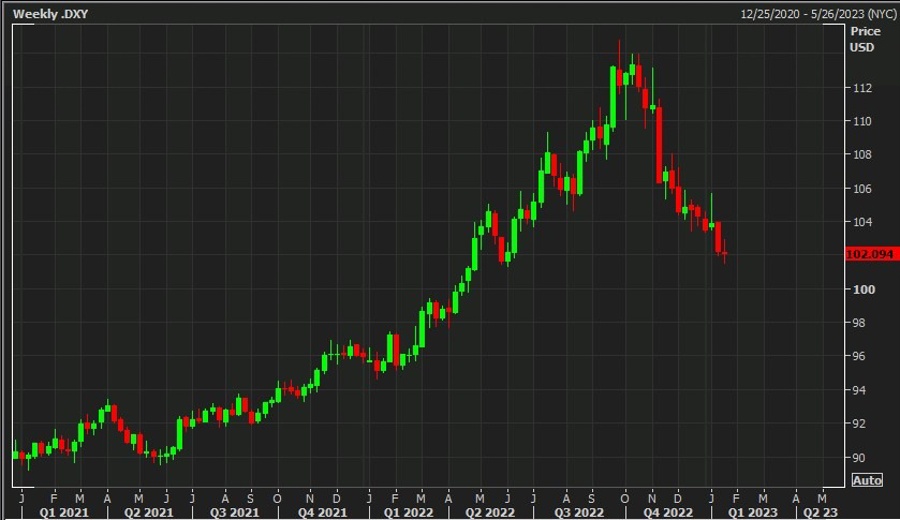Click the 96 price axis value
Image resolution: width=900 pixels, height=520 pixels.
859,356
